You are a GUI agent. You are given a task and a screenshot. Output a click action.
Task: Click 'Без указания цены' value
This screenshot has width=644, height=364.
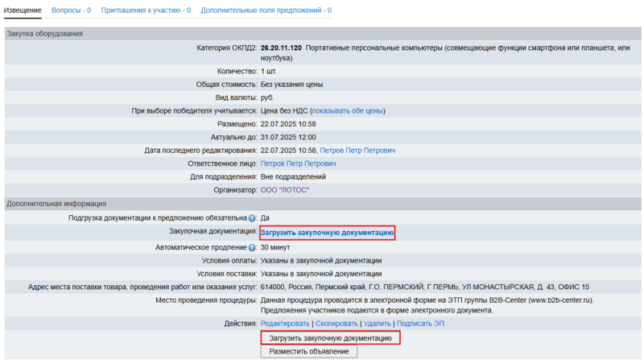(291, 85)
